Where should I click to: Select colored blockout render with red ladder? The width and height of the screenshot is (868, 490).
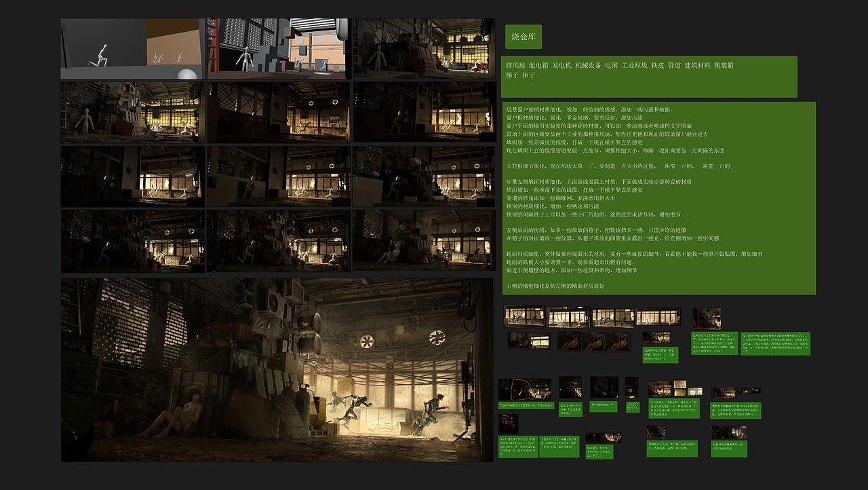pos(279,49)
